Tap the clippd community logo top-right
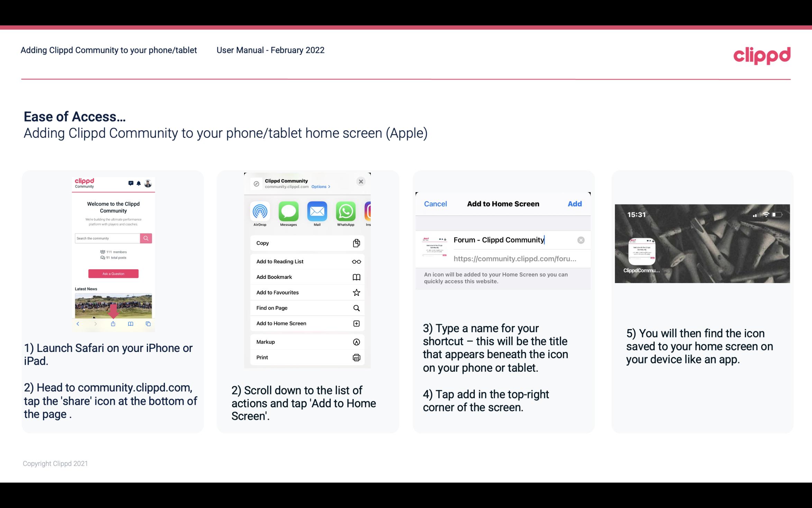Screen dimensions: 812x508 click(762, 54)
